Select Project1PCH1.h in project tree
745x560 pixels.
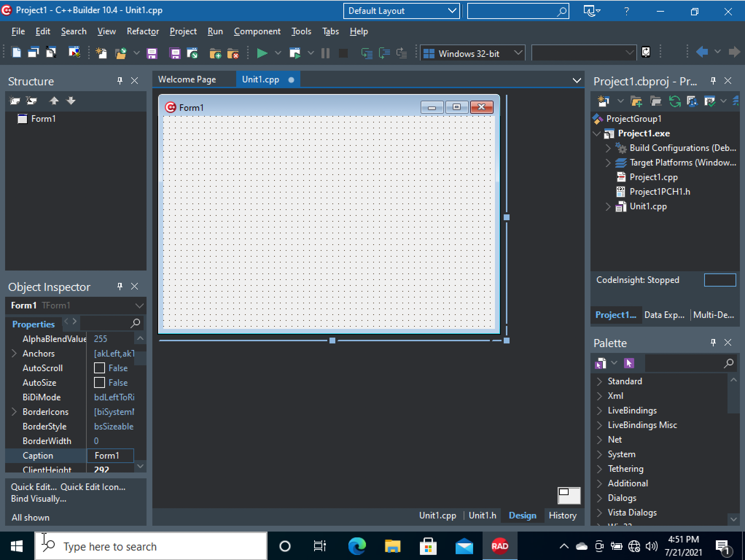[660, 192]
